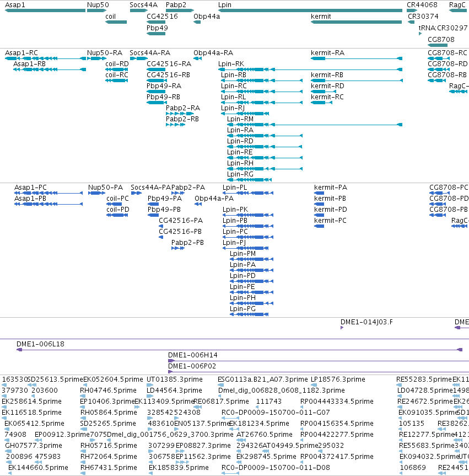Click the RC0-DP0009-150700-011-D08 label
The width and height of the screenshot is (469, 476).
point(276,468)
